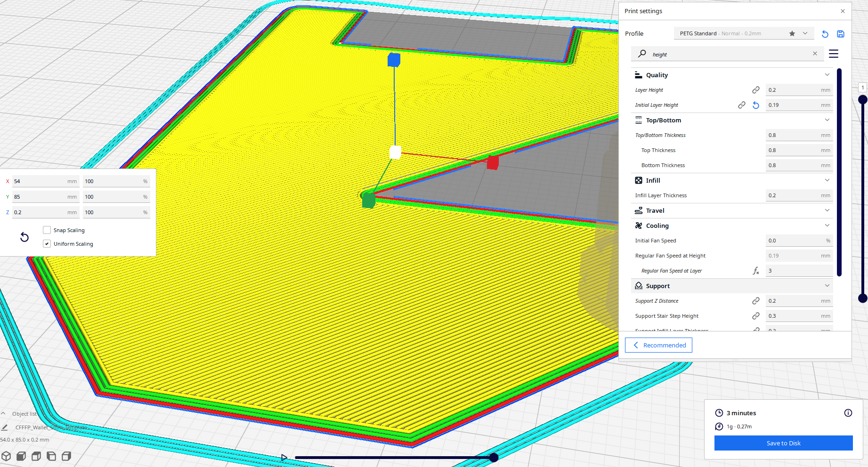868x467 pixels.
Task: Revert Initial Layer Height with blue arrow
Action: point(756,105)
